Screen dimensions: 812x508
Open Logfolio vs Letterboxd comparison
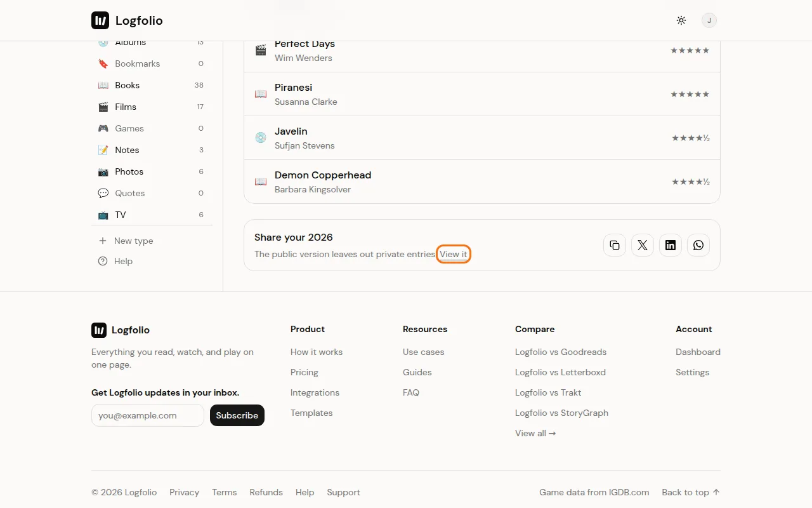560,372
